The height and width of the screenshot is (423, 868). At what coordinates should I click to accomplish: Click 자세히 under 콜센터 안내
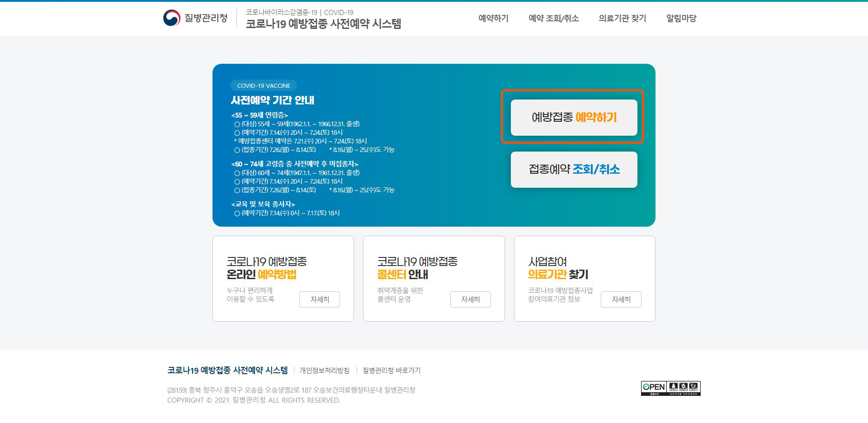point(470,299)
